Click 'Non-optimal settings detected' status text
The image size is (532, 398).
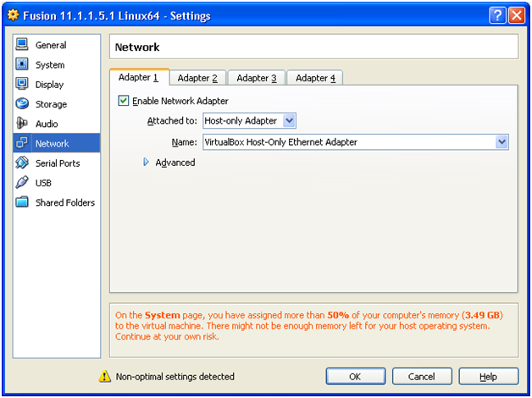pos(175,376)
